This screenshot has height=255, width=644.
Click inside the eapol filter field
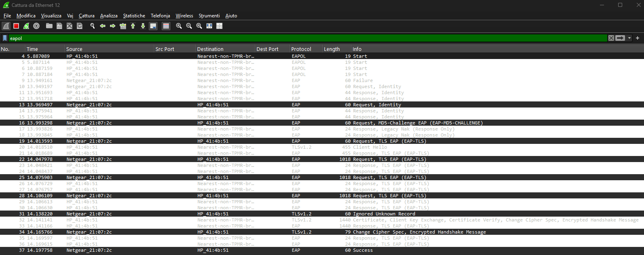click(283, 38)
